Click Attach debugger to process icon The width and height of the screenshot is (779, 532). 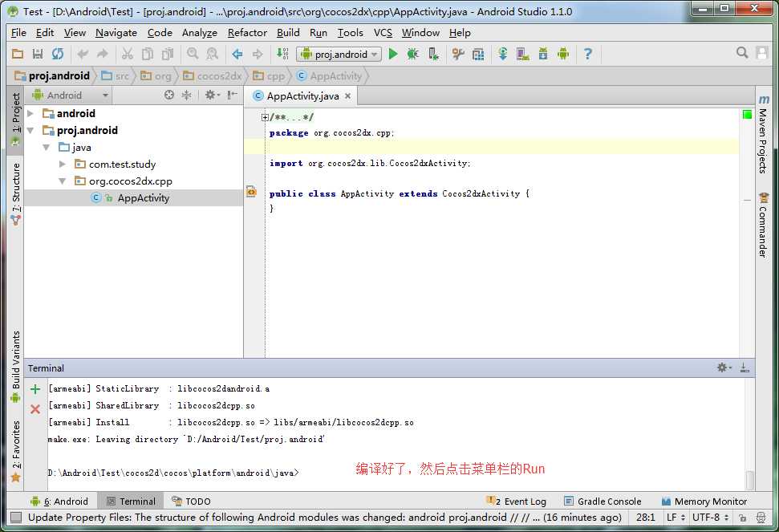point(433,54)
